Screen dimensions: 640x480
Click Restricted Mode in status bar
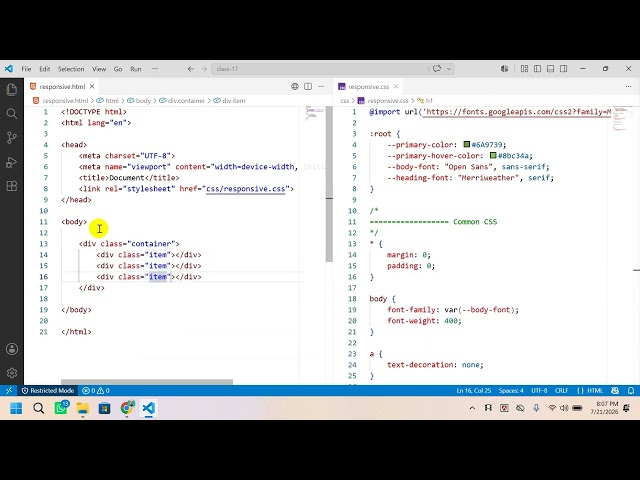click(x=48, y=391)
